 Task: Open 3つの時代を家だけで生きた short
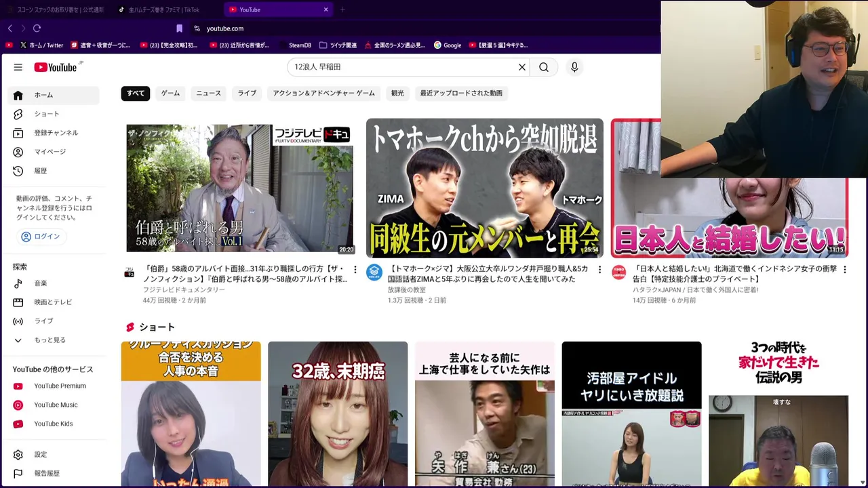click(x=778, y=413)
